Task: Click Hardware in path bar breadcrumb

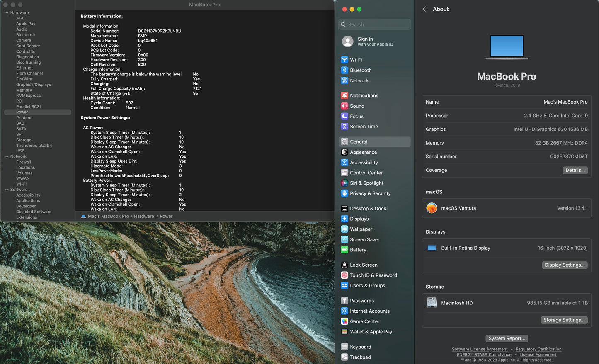Action: point(144,216)
